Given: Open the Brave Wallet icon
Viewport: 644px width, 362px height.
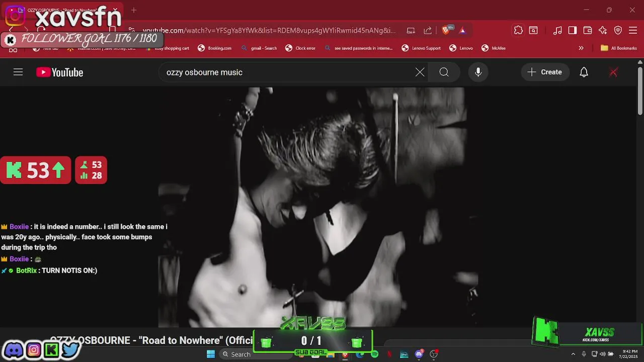Looking at the screenshot, I should click(x=587, y=30).
